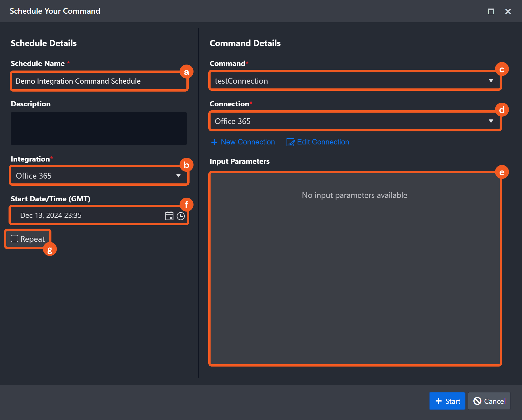The width and height of the screenshot is (522, 420).
Task: Click the pencil icon beside Edit Connection
Action: click(x=290, y=142)
